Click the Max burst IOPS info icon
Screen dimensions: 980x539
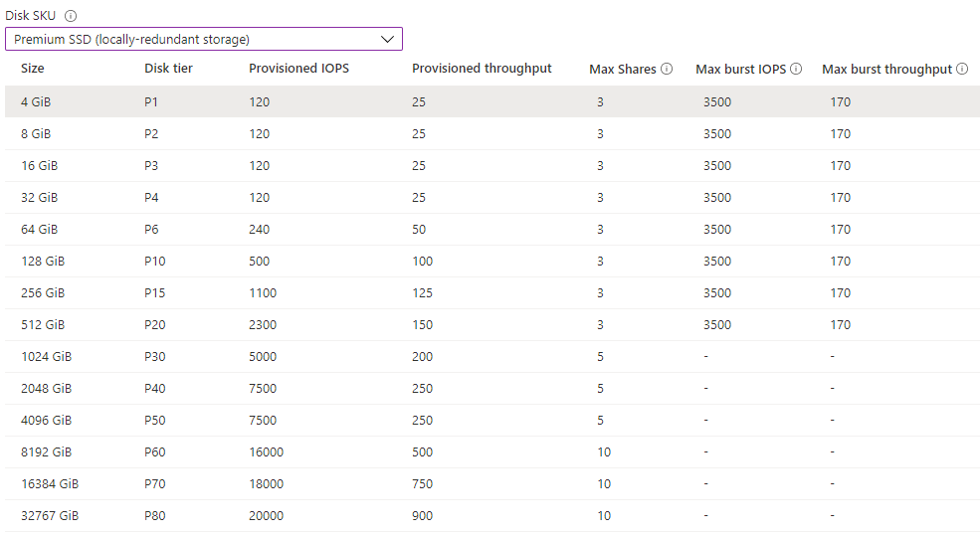coord(796,69)
